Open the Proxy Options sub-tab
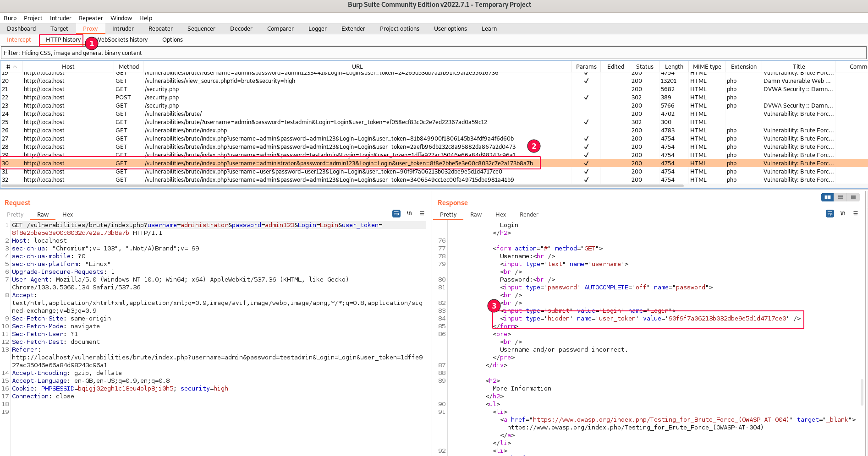868x456 pixels. (x=172, y=40)
